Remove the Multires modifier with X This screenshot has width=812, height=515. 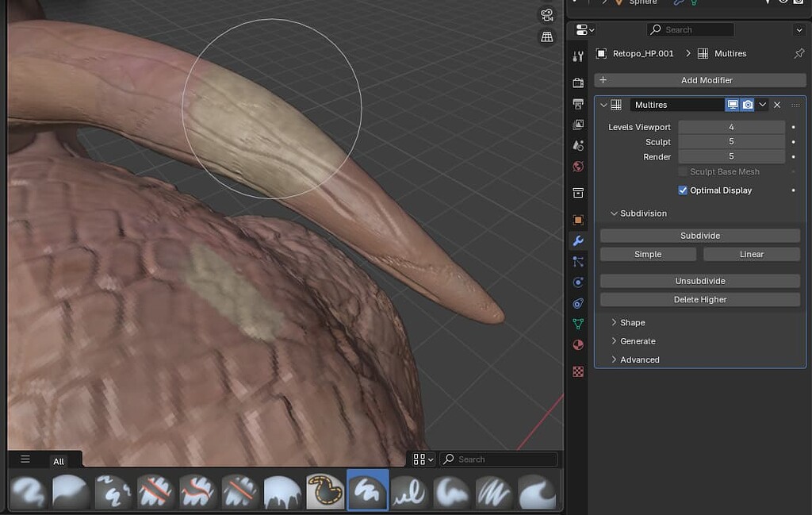point(777,105)
